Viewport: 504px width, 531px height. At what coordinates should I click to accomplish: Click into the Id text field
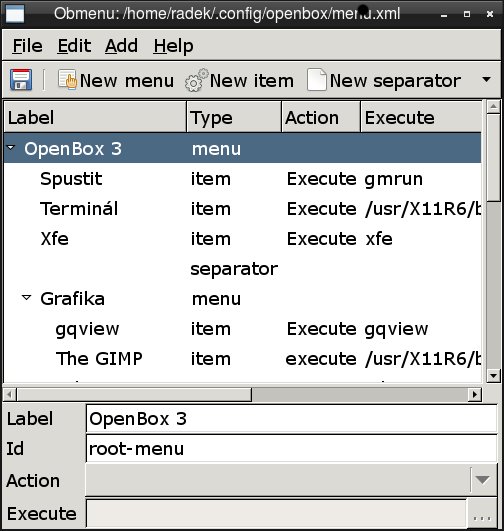coord(292,448)
